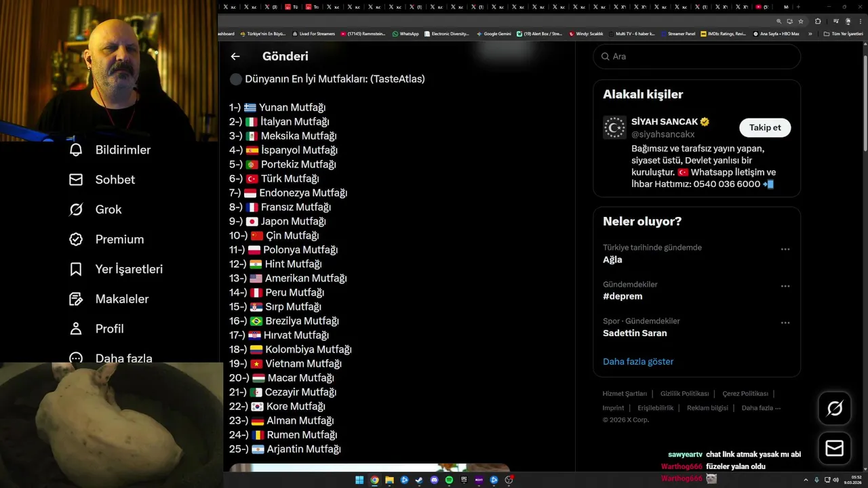The height and width of the screenshot is (488, 868).
Task: Click the Sadettin Saran trending topic
Action: (635, 333)
